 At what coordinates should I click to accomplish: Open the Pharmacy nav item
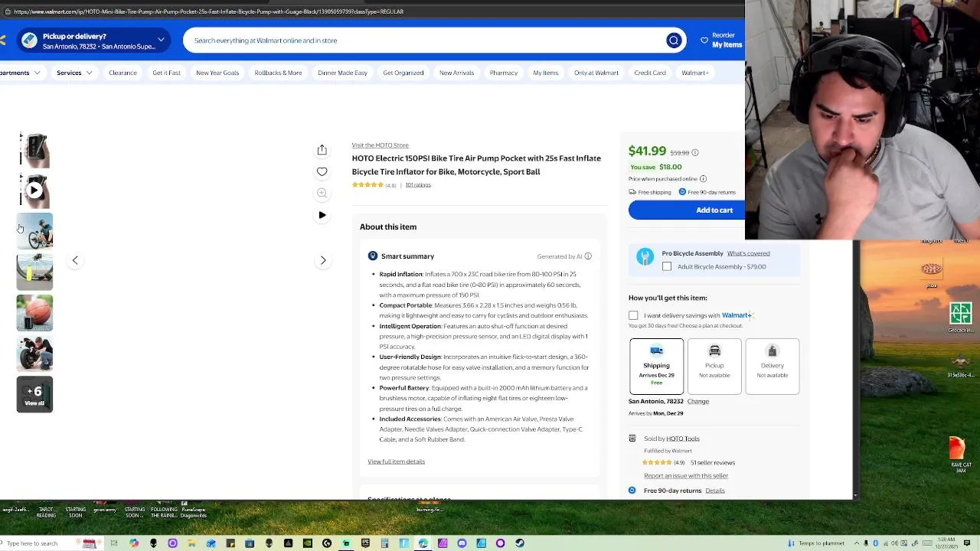click(x=503, y=73)
